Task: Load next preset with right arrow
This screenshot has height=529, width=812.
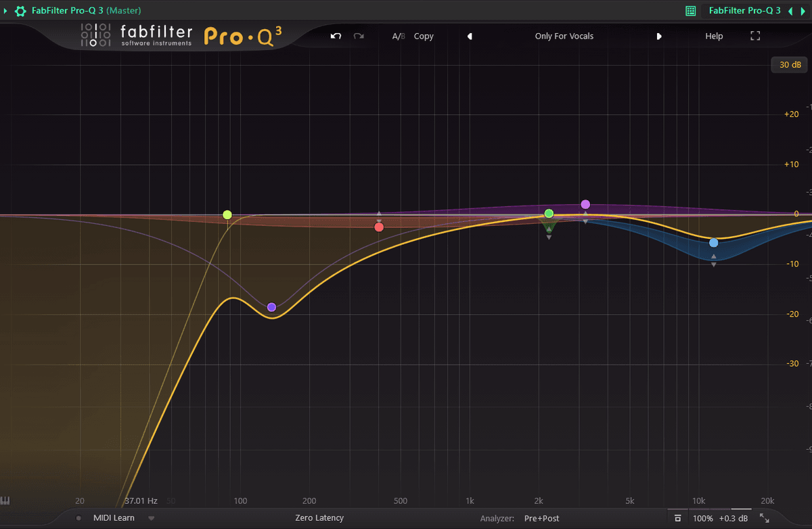Action: pyautogui.click(x=659, y=37)
